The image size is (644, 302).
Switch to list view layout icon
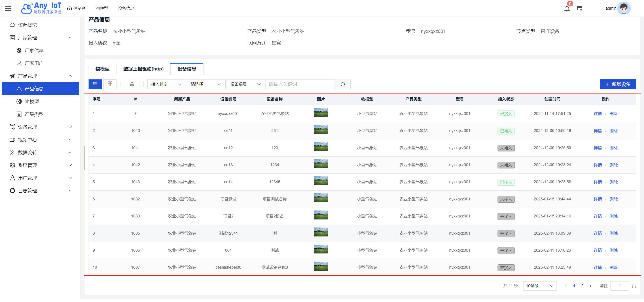(95, 84)
